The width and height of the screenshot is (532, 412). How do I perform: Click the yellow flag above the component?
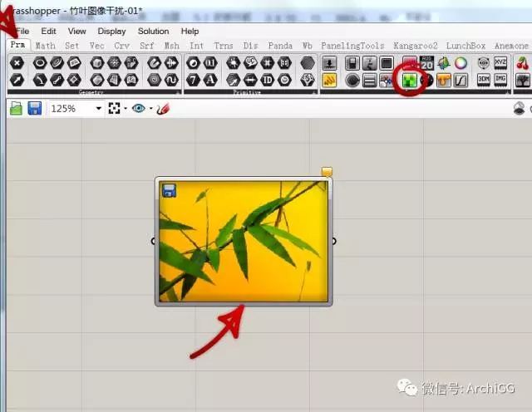pos(327,172)
